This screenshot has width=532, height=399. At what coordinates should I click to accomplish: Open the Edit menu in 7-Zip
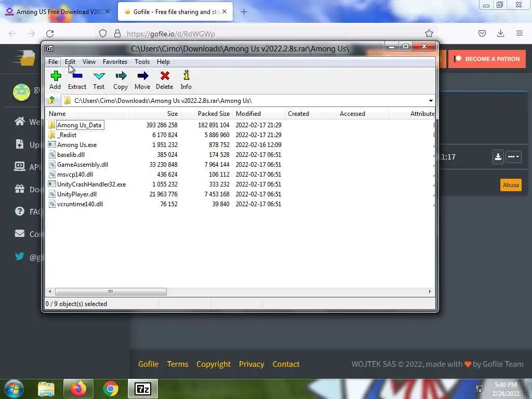tap(70, 62)
